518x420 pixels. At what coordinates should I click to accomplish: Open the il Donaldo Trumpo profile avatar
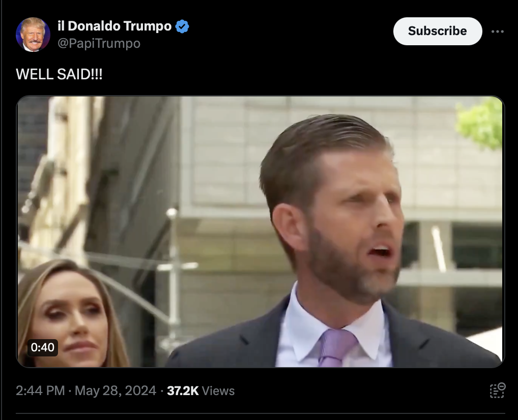(x=33, y=35)
